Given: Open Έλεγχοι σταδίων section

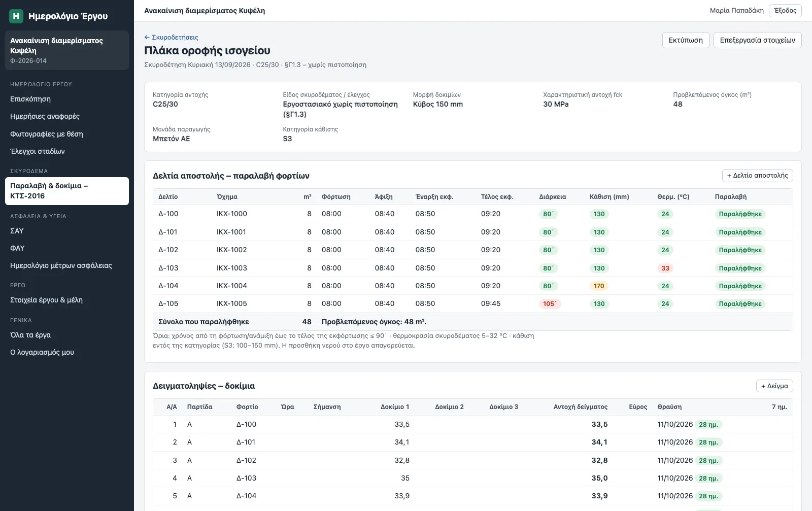Looking at the screenshot, I should click(x=67, y=151).
